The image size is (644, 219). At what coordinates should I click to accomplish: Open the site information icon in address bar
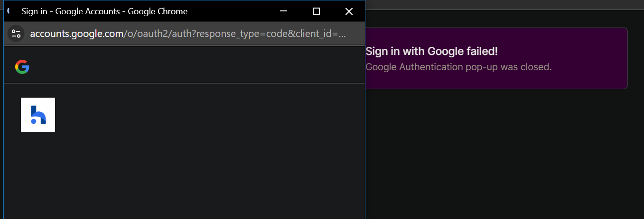tap(16, 34)
